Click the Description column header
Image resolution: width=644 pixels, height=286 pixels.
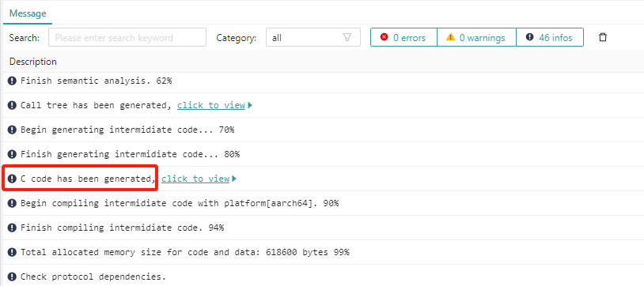[x=33, y=62]
